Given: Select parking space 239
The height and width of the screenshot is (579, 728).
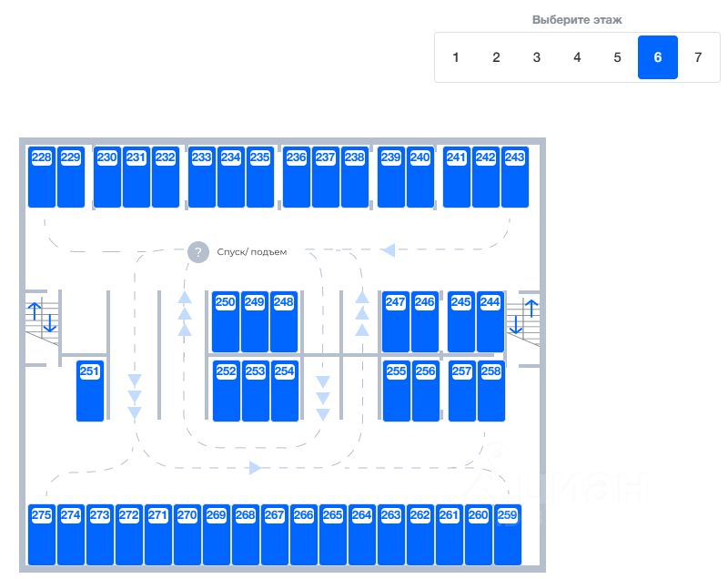Looking at the screenshot, I should [391, 177].
